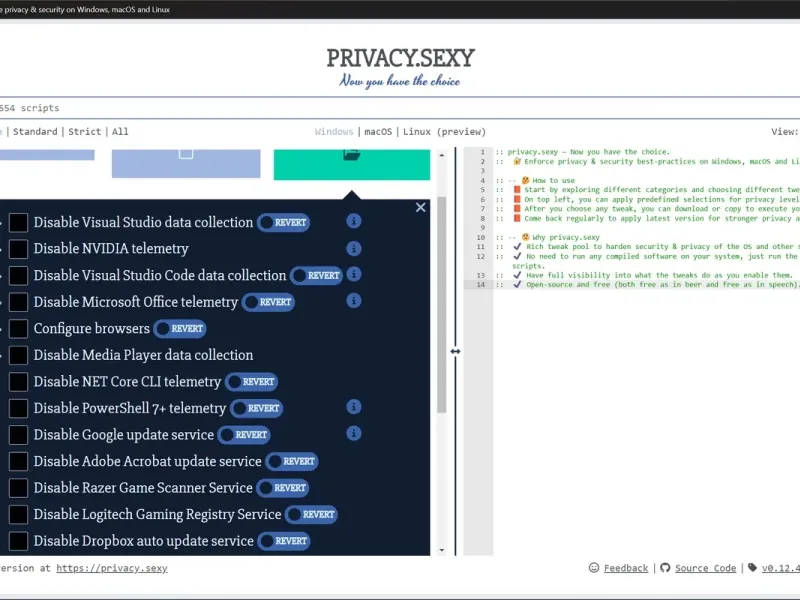Check Configure browsers

(18, 329)
